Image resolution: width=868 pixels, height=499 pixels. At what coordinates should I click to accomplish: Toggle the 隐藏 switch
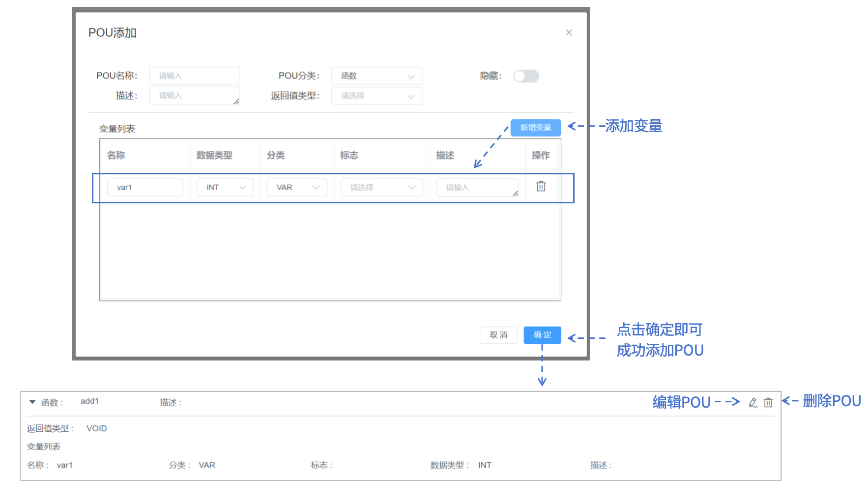click(526, 76)
